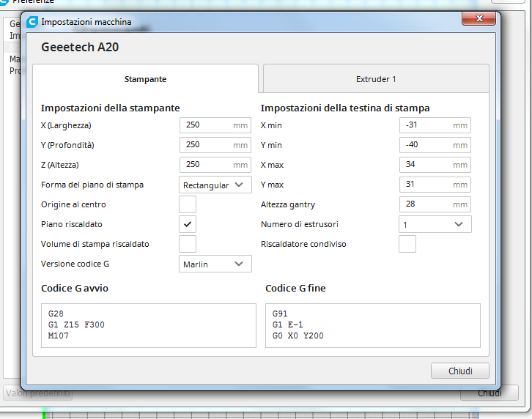Close the Impostazioni macchina dialog with the red X
The height and width of the screenshot is (419, 532).
479,18
